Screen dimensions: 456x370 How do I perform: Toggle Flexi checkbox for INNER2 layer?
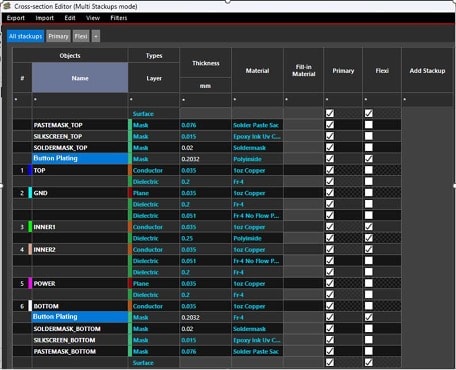coord(368,249)
